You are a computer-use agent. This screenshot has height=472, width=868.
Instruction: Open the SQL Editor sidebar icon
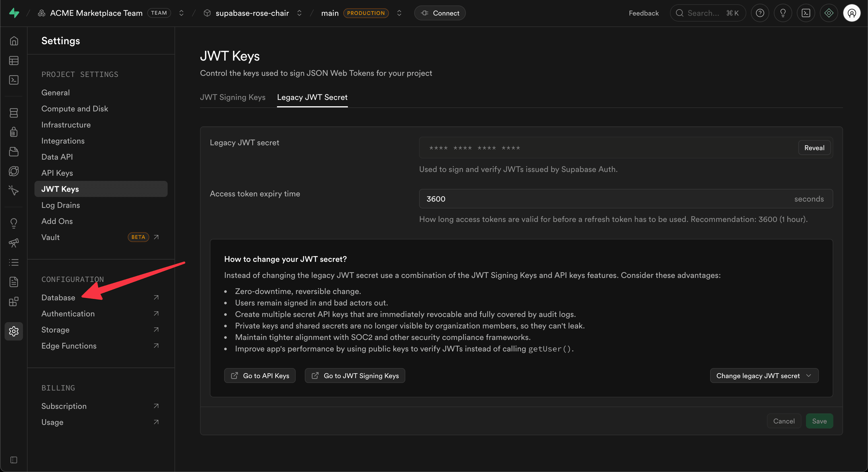(x=14, y=80)
